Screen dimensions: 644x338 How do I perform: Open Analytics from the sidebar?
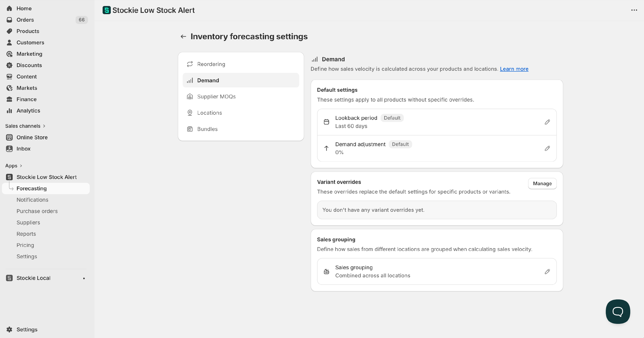tap(28, 111)
